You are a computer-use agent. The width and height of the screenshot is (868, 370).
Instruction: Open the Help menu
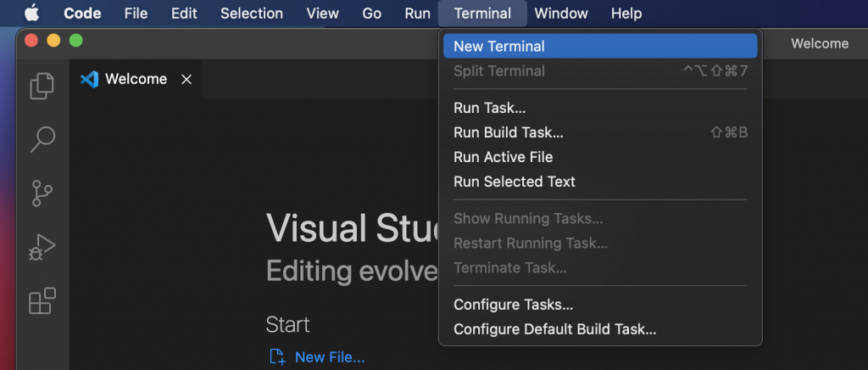coord(626,14)
